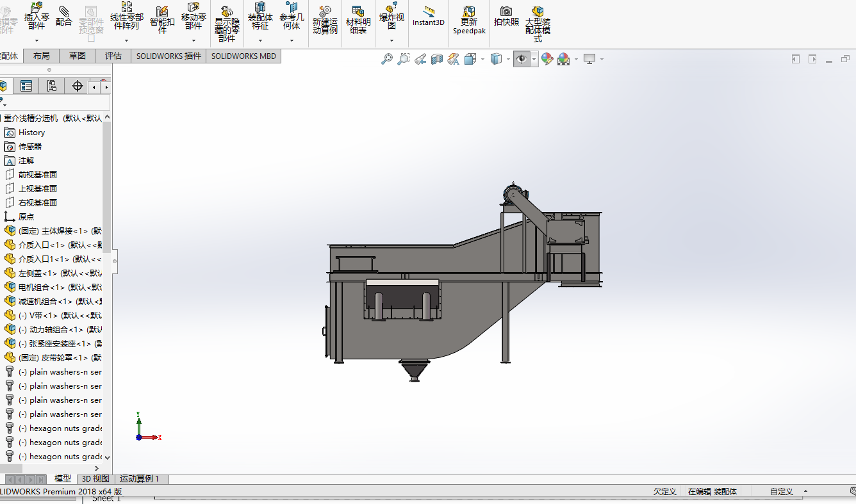Select 原点 (Origin) in feature tree
Viewport: 856px width, 504px height.
pos(26,217)
